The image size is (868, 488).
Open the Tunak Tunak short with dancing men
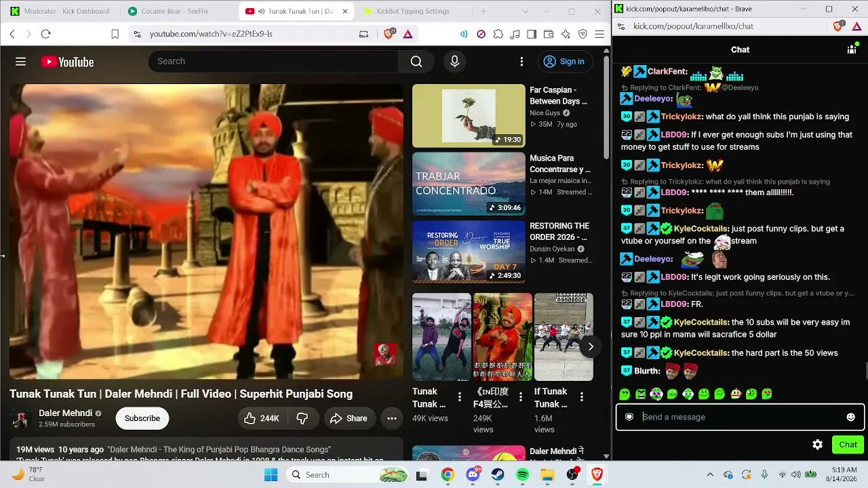(441, 337)
